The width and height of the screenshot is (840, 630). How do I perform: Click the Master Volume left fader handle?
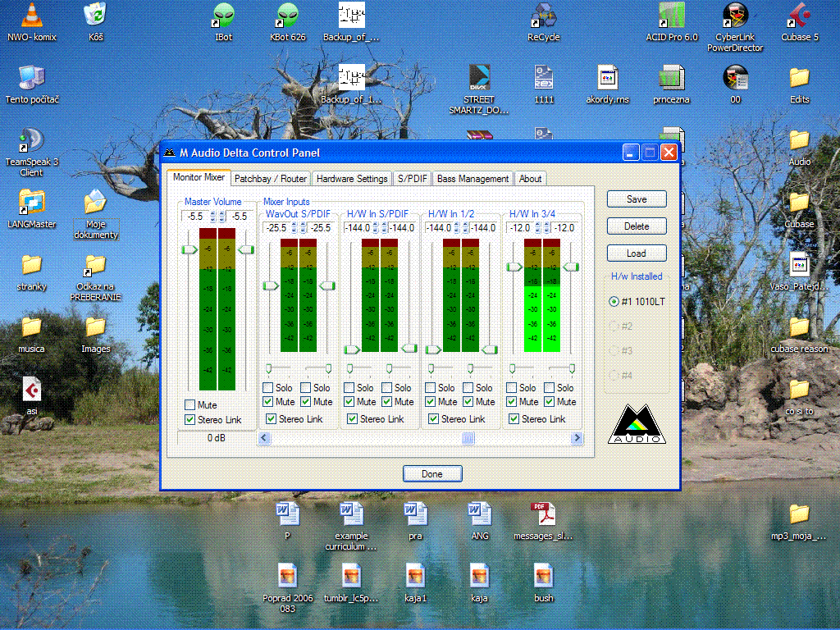pyautogui.click(x=189, y=249)
